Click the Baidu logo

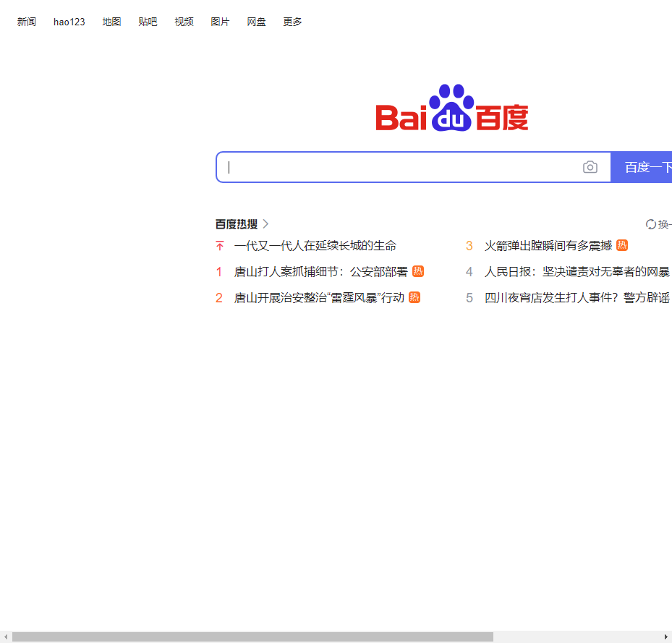451,108
